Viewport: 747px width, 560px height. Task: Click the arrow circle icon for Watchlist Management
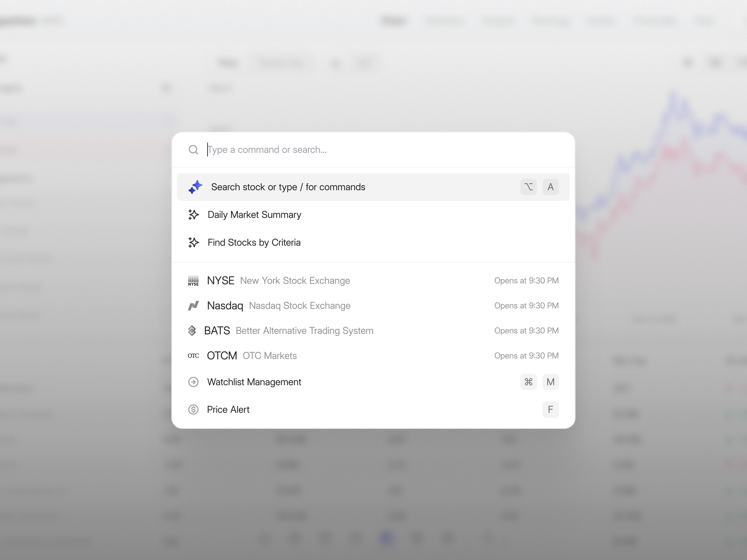pos(193,382)
